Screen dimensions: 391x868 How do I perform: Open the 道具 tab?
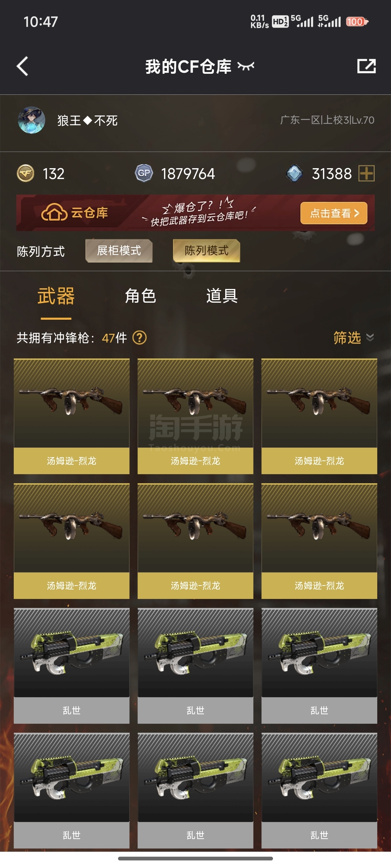pos(222,296)
